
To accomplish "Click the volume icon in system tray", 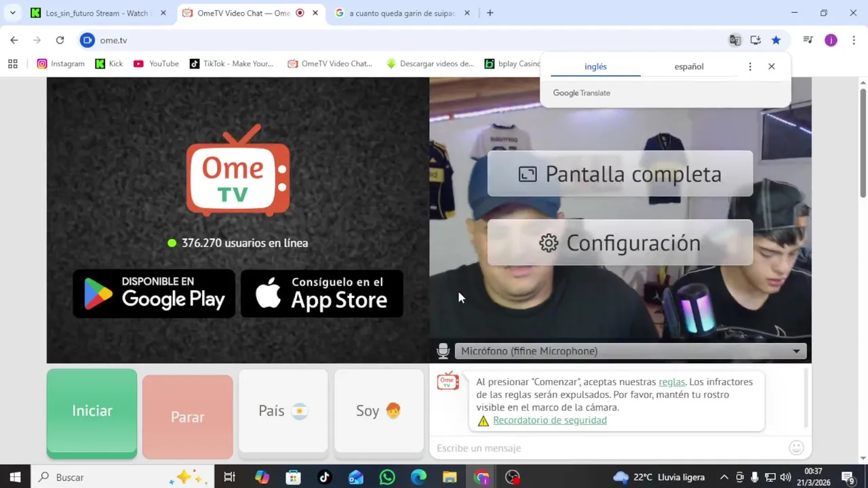I will tap(785, 477).
